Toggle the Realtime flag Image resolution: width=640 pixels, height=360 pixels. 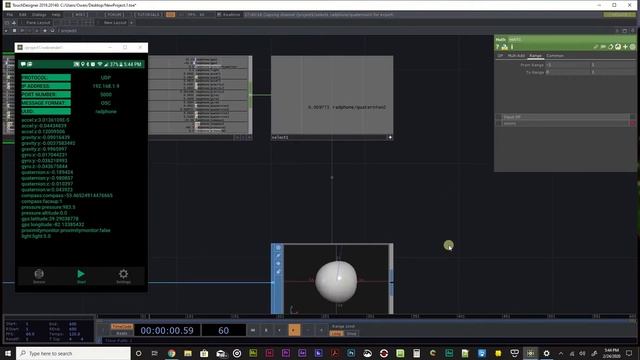click(x=229, y=15)
